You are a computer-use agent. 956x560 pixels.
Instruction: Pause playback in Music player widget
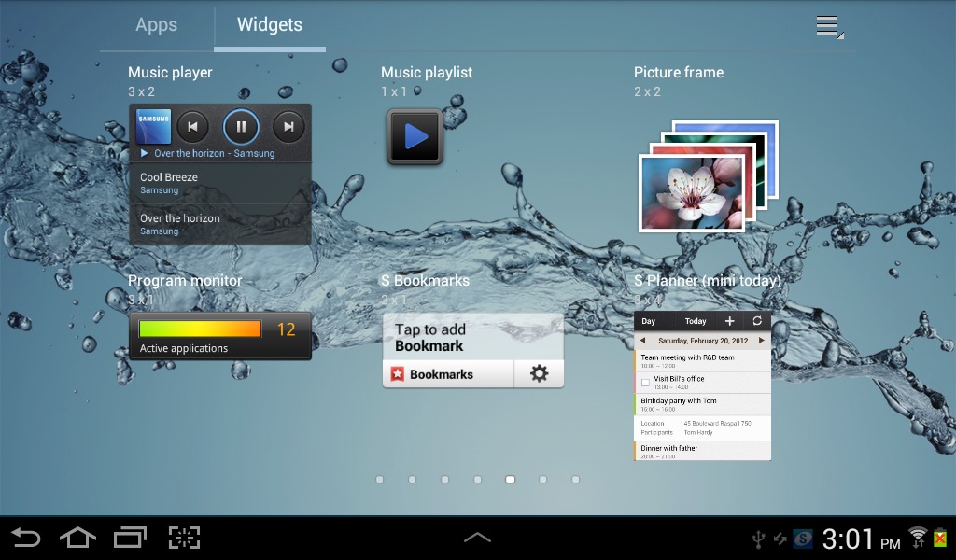tap(242, 127)
